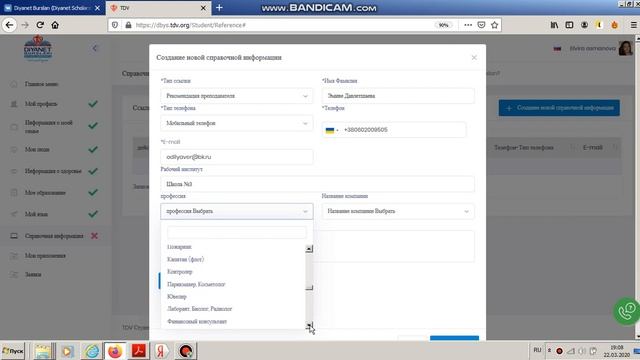The width and height of the screenshot is (640, 360).
Task: Reload the current page
Action: [x=40, y=25]
